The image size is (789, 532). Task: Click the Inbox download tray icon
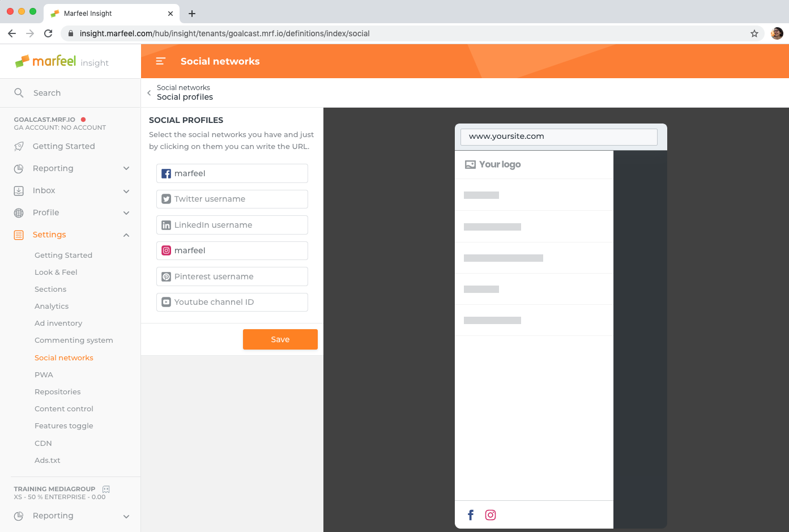pyautogui.click(x=19, y=191)
